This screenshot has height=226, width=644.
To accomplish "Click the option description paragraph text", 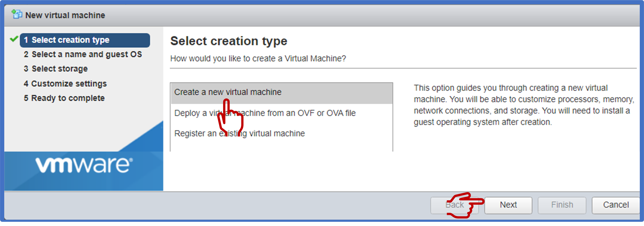I will (x=524, y=105).
